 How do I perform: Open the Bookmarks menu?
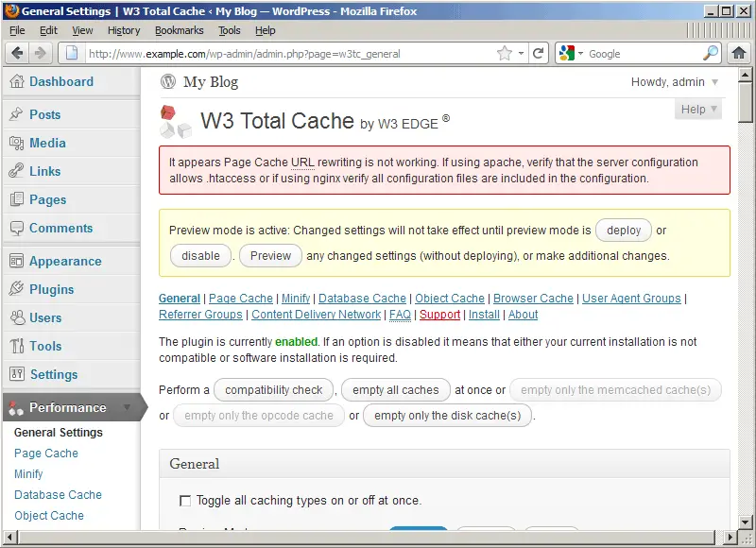click(x=179, y=30)
